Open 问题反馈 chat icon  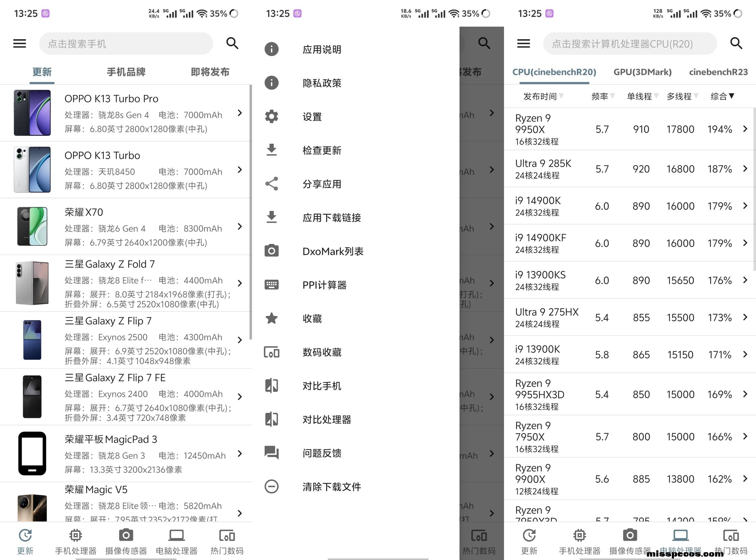coord(272,453)
